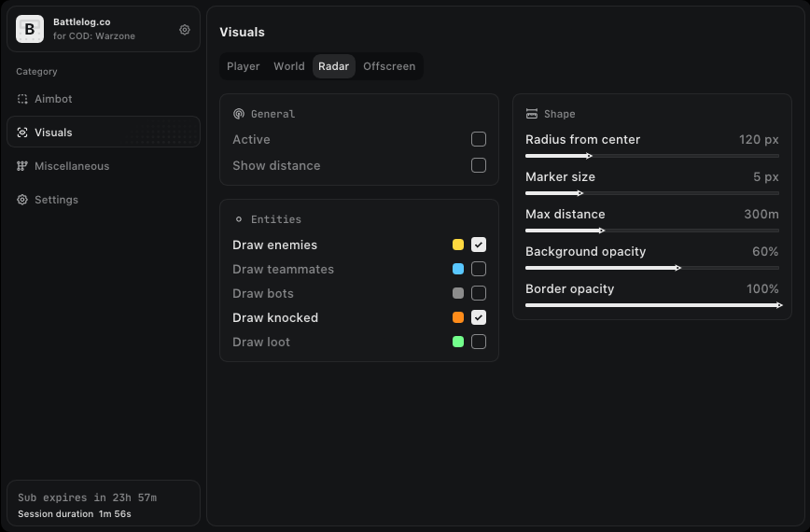Click the Aimbot crosshair icon

click(22, 99)
